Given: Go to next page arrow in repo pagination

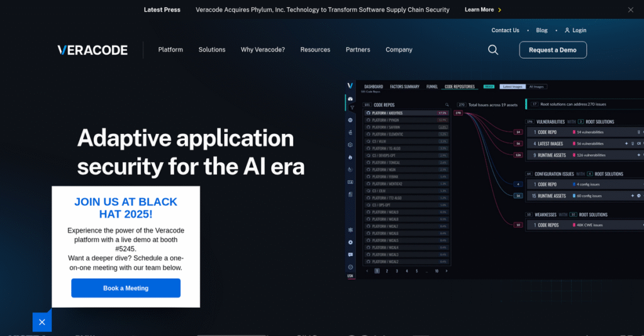Looking at the screenshot, I should (x=447, y=271).
